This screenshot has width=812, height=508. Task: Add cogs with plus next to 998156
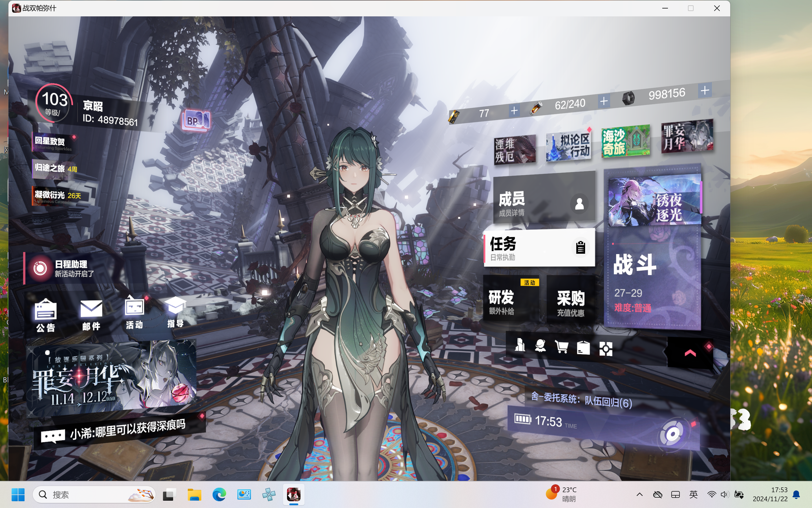[705, 90]
